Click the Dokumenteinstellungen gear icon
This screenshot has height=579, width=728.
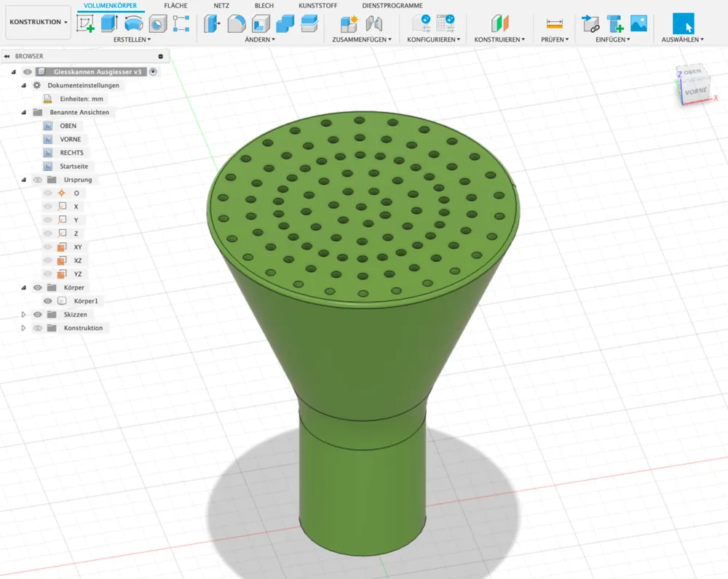(x=36, y=85)
